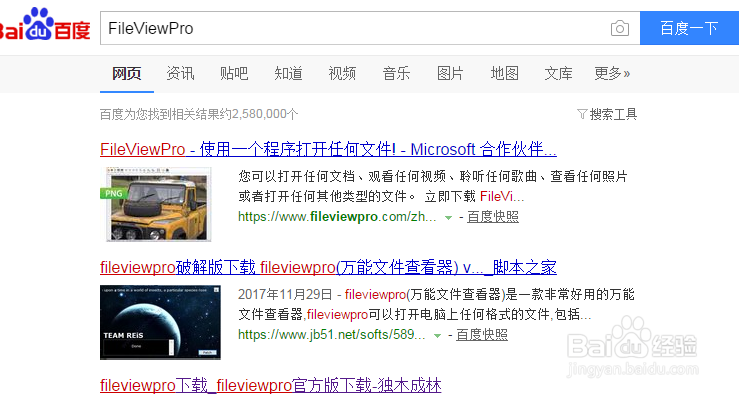Open fileviewpro下载 独木成林 result title
This screenshot has width=739, height=395.
pyautogui.click(x=271, y=386)
